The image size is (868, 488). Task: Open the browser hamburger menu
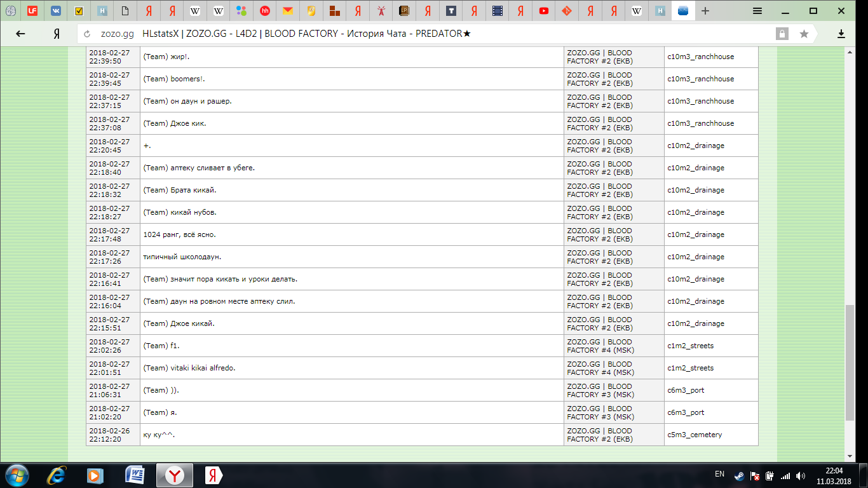tap(757, 11)
